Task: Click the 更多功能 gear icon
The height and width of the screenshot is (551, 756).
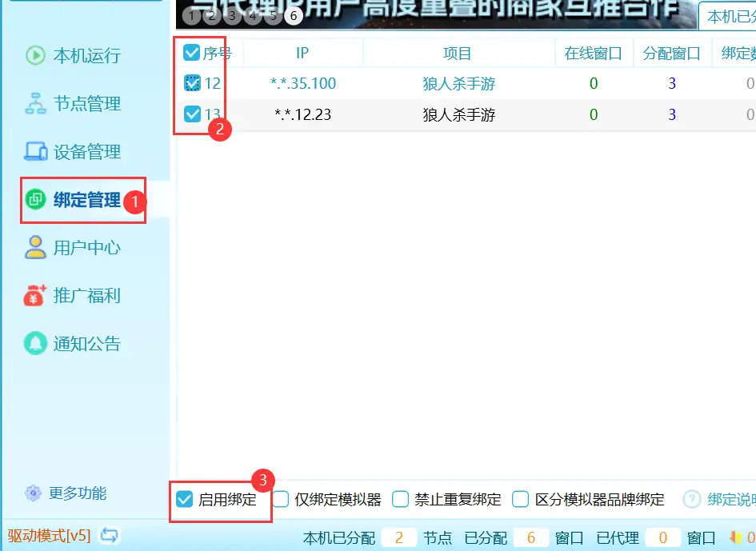Action: (33, 493)
